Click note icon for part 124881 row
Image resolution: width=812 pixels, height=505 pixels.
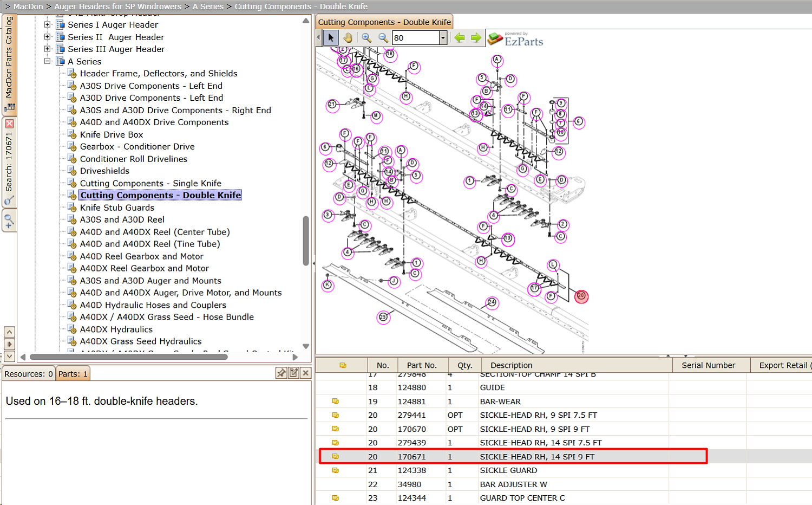point(335,402)
